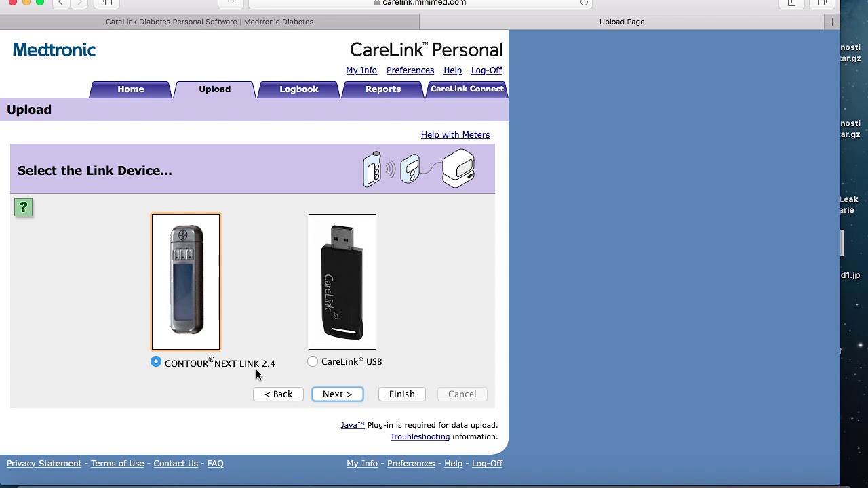868x488 pixels.
Task: Open the Java plug-in link
Action: [x=353, y=426]
